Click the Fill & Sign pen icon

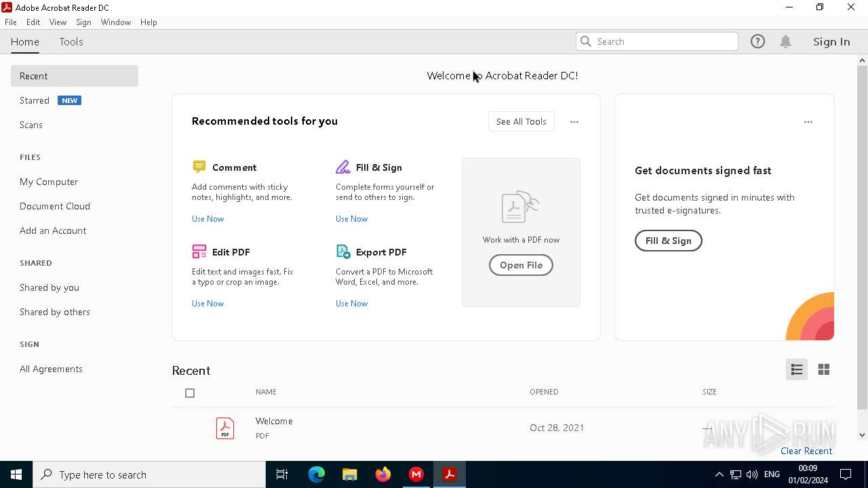pyautogui.click(x=343, y=167)
